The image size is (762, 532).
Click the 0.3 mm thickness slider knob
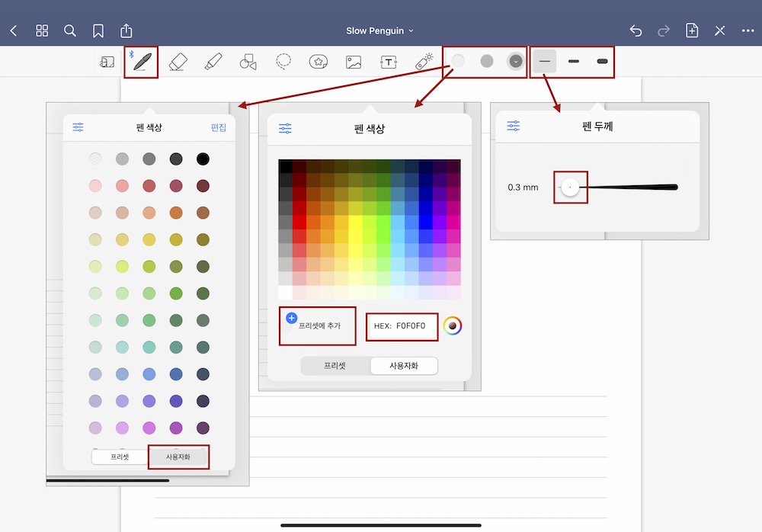point(570,187)
